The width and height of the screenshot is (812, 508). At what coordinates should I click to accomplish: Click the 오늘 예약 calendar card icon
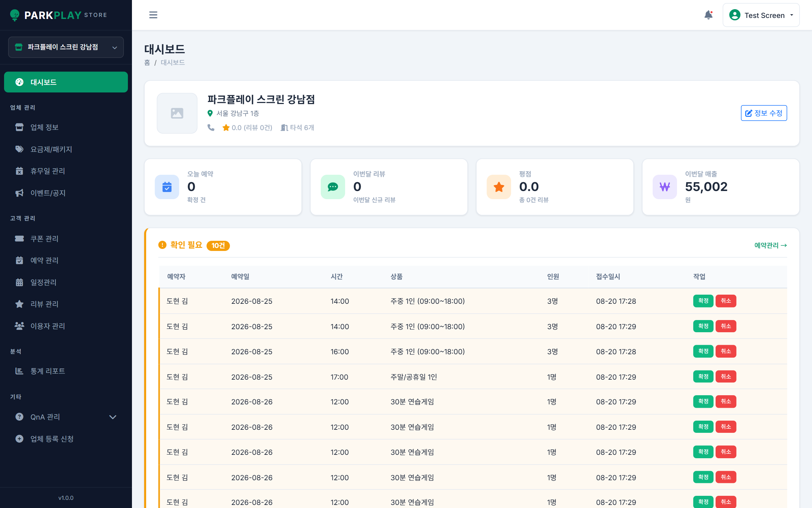[x=167, y=187]
